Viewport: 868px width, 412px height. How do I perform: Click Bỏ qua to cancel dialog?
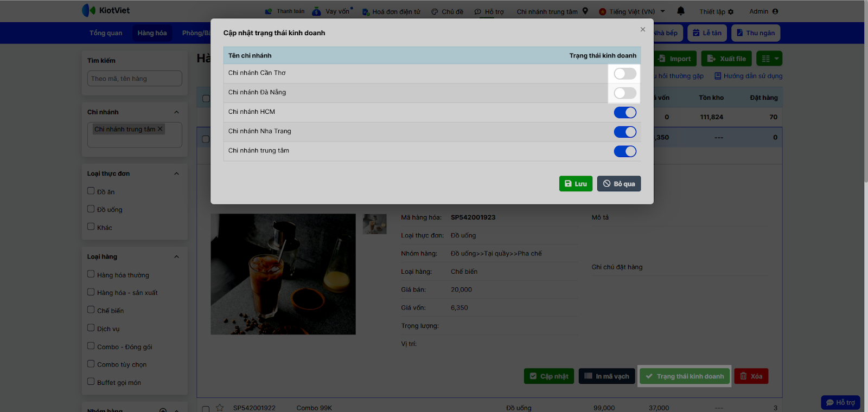tap(619, 184)
